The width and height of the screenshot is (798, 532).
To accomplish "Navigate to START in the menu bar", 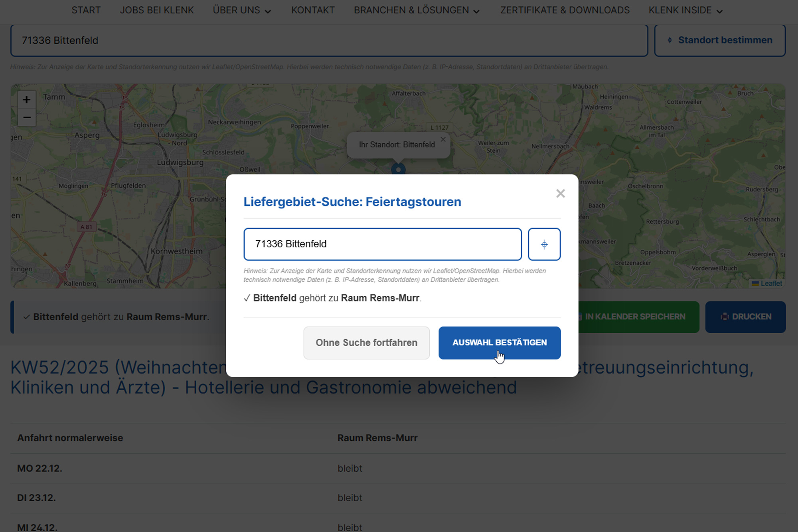I will coord(86,10).
